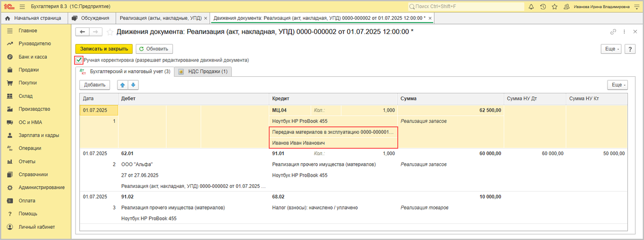Copy link to document chain icon
The width and height of the screenshot is (644, 240).
(613, 32)
